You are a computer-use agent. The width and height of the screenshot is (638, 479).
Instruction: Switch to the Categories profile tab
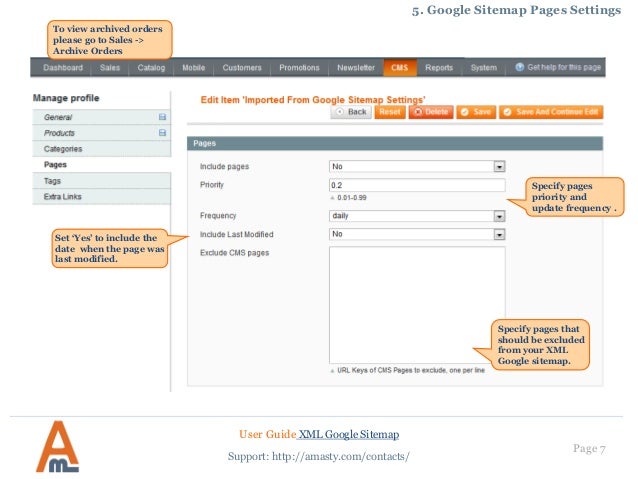pos(102,149)
